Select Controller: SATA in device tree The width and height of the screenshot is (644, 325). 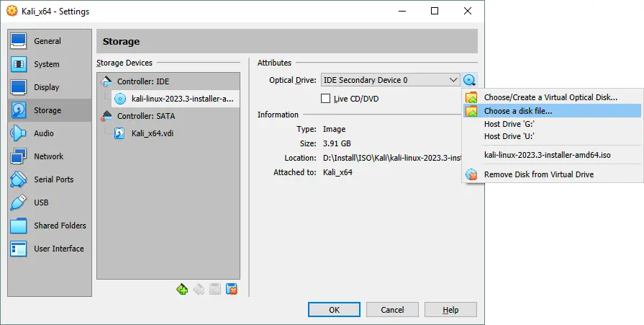tap(146, 116)
